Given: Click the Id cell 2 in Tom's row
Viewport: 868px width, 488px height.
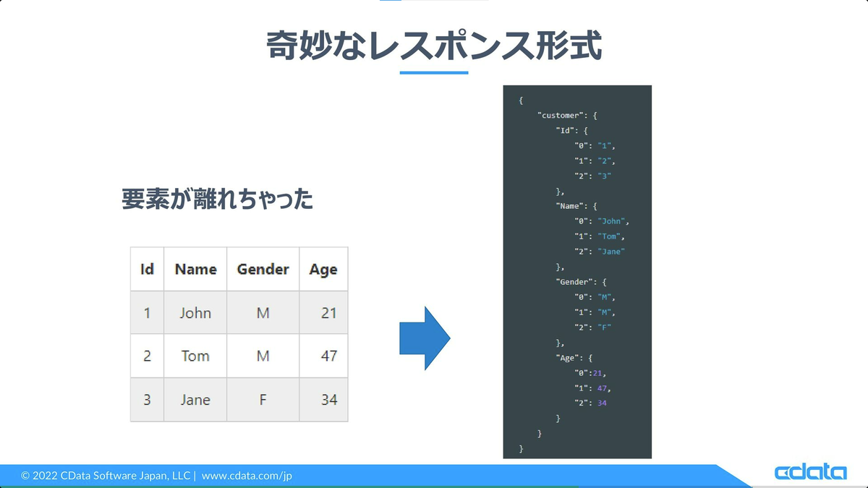Looking at the screenshot, I should pos(147,356).
